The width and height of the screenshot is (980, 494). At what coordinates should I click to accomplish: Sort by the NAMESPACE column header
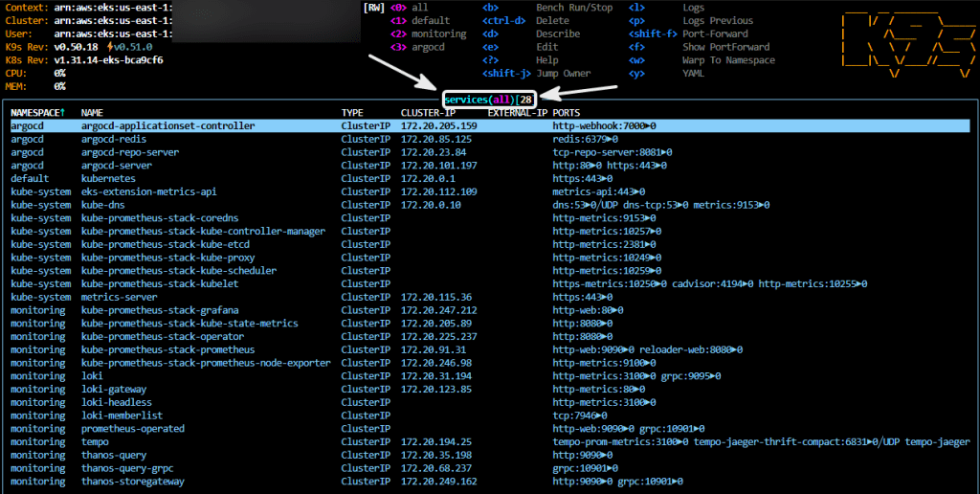tap(38, 113)
